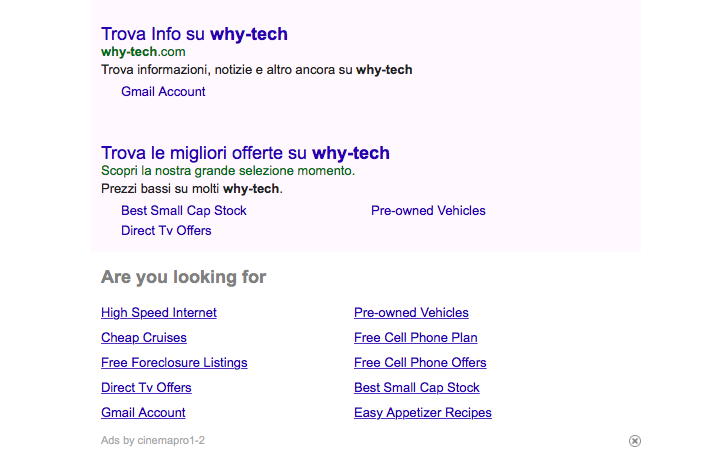Viewport: 717px width, 458px height.
Task: Select the Free Cell Phone Plan link
Action: [x=416, y=337]
